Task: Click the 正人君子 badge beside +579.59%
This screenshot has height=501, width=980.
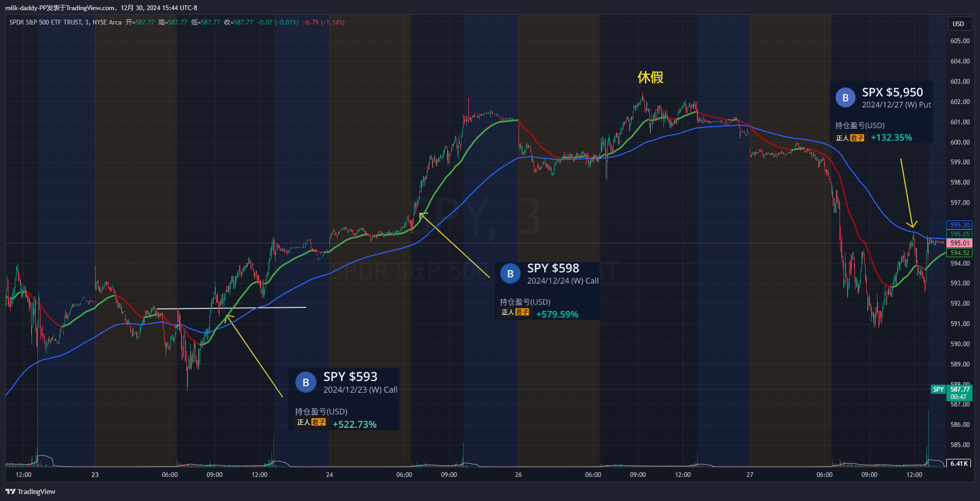Action: [515, 312]
